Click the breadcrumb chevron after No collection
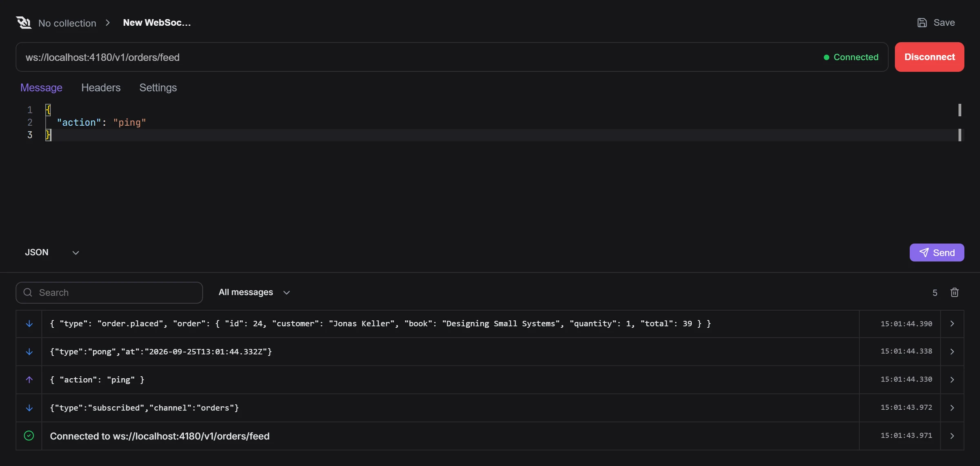 tap(108, 23)
